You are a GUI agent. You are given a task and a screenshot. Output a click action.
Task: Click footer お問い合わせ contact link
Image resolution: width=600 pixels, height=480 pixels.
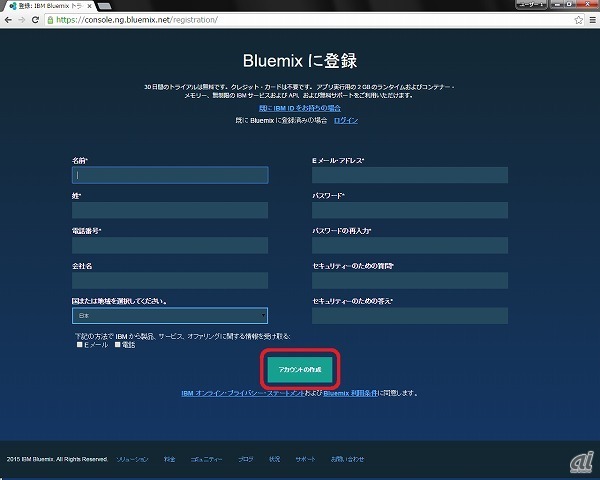click(347, 459)
